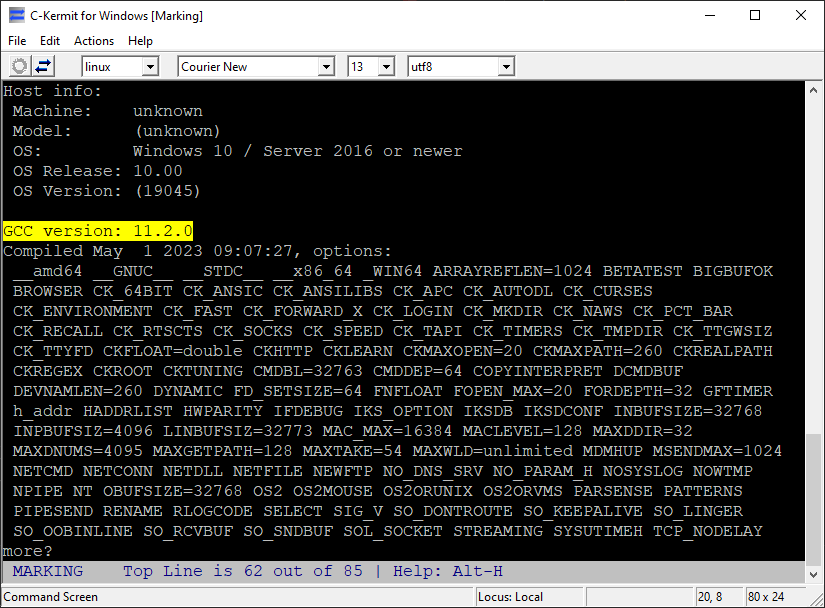
Task: Click the vertical scrollbar thumb
Action: coord(813,499)
